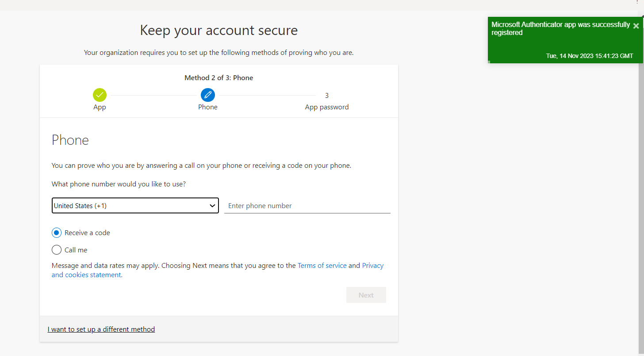This screenshot has width=644, height=356.
Task: Click the chevron arrow in country selector
Action: click(x=212, y=206)
